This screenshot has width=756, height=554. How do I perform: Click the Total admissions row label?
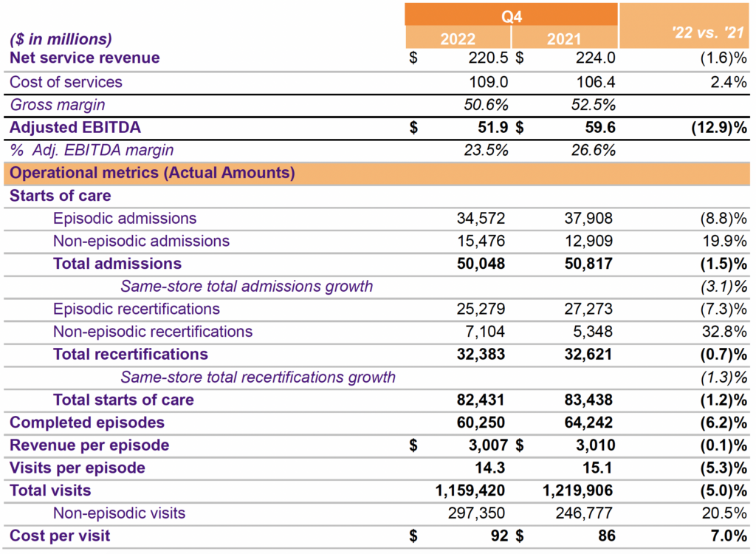pos(117,264)
